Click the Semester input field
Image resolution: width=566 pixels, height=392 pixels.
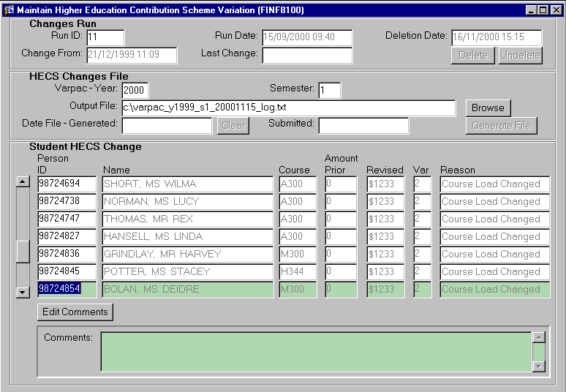[329, 90]
